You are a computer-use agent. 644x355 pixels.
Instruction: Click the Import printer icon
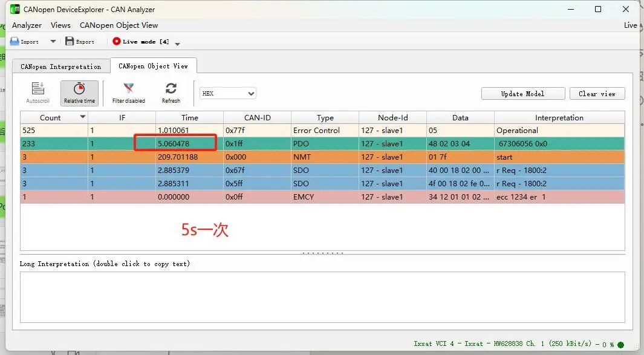coord(15,41)
